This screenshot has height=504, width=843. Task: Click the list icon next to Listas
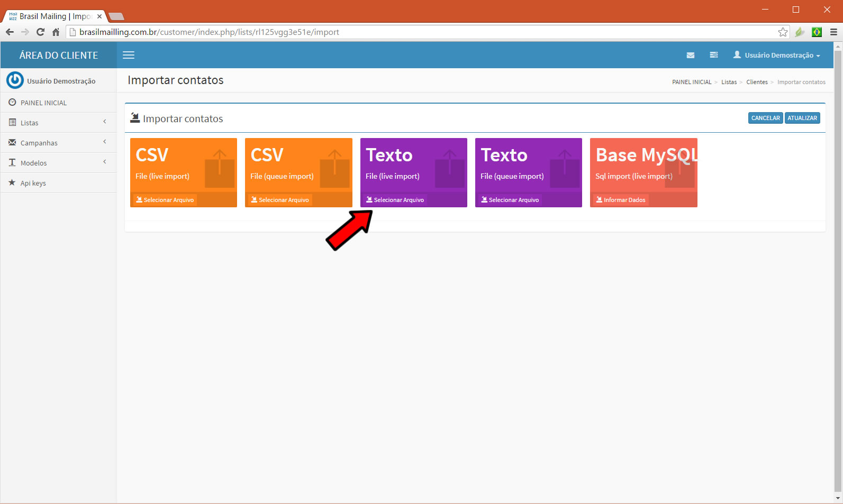click(12, 122)
